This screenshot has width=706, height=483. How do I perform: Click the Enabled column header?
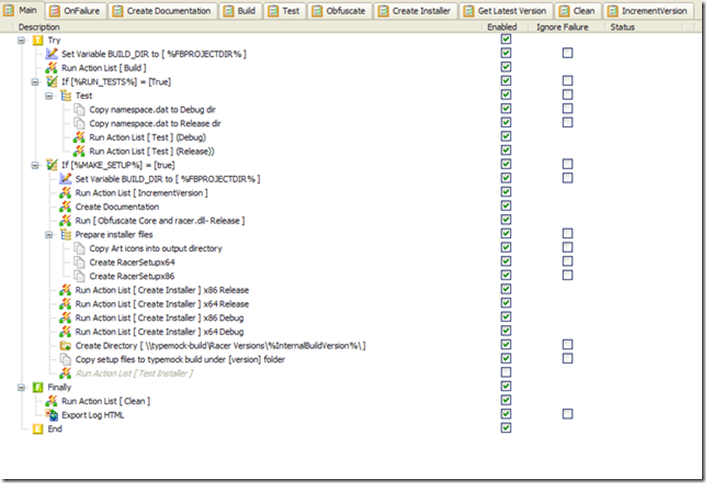point(502,27)
